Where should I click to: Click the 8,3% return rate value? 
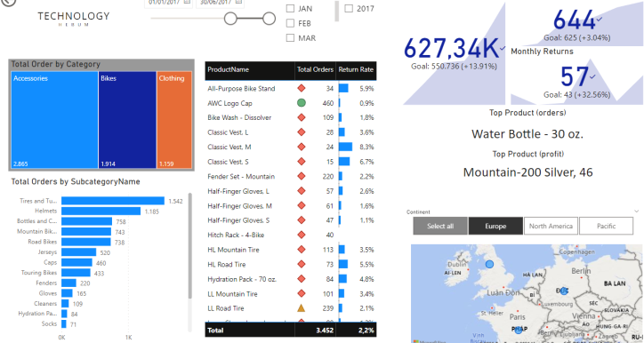[366, 147]
